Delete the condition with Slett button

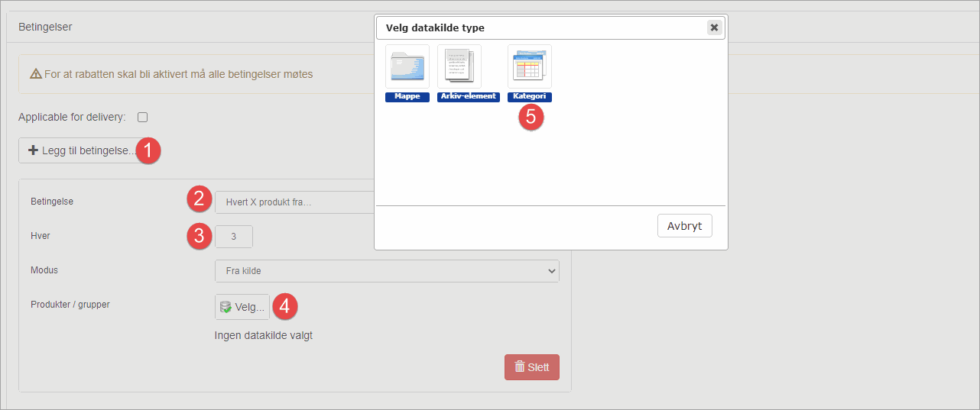[532, 367]
